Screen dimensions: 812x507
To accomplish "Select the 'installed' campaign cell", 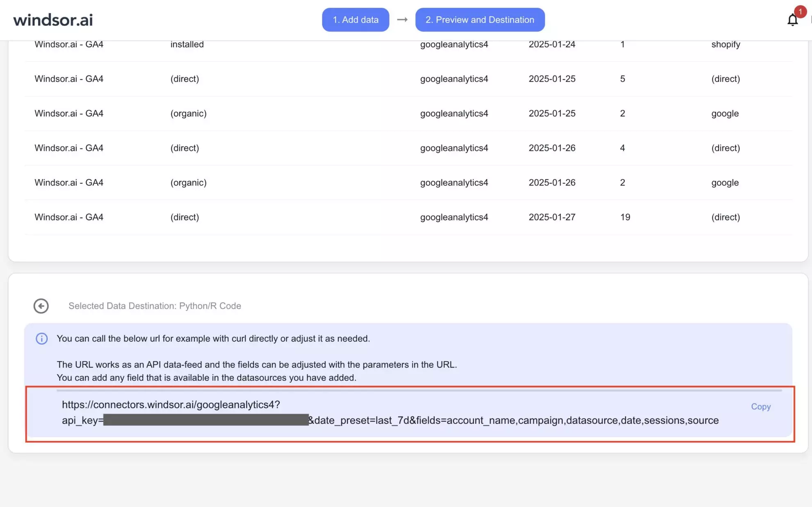I will pos(187,44).
